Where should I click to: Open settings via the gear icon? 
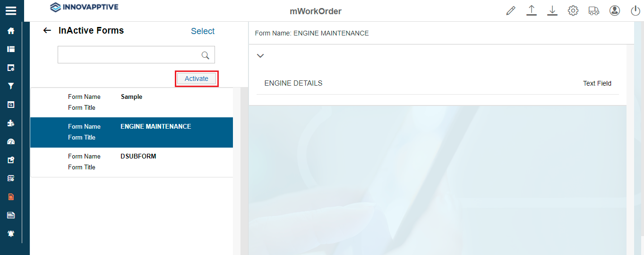573,11
